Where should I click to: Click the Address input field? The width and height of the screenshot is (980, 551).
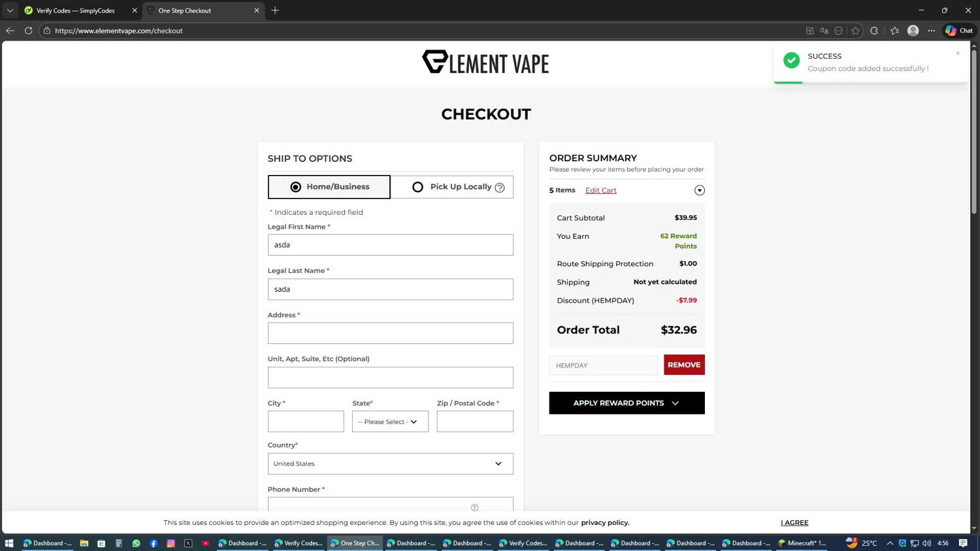pyautogui.click(x=390, y=333)
